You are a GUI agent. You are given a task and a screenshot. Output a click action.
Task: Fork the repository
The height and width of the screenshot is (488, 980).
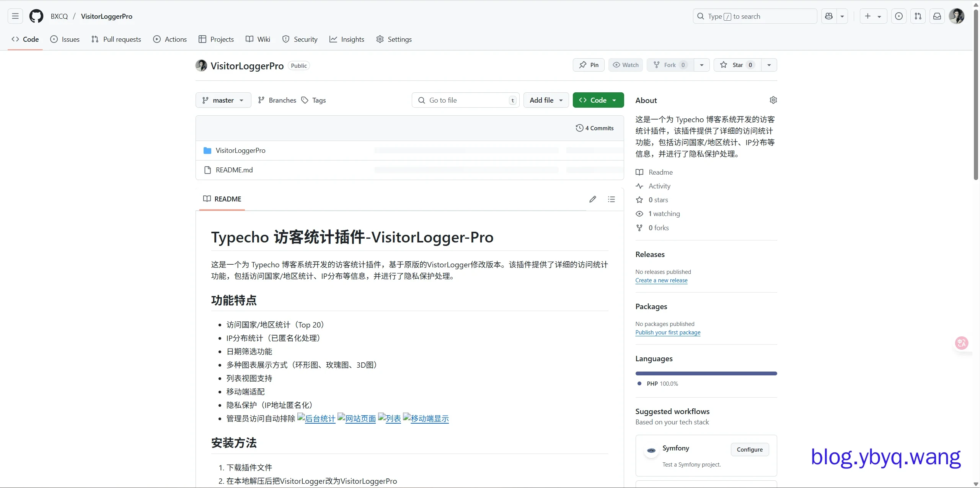(x=670, y=65)
